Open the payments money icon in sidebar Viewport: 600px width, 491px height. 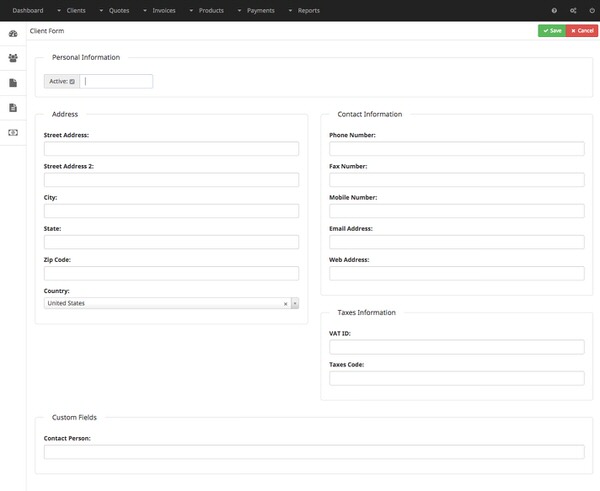(x=13, y=132)
